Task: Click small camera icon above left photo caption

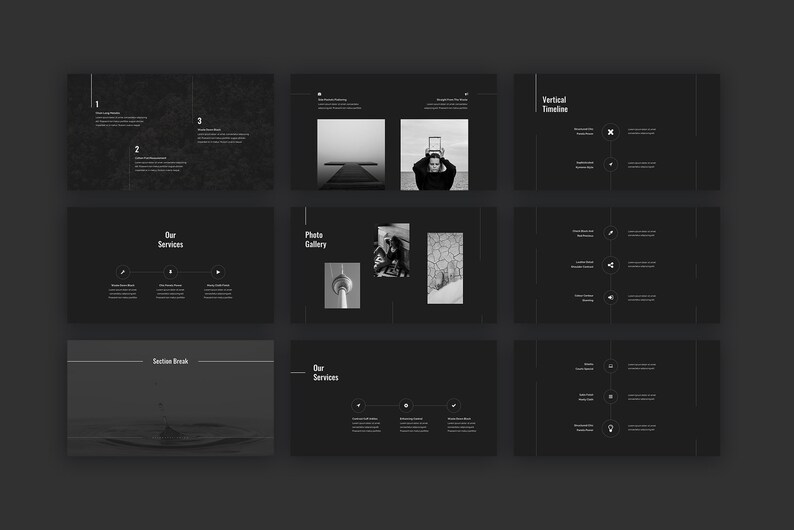Action: 320,94
